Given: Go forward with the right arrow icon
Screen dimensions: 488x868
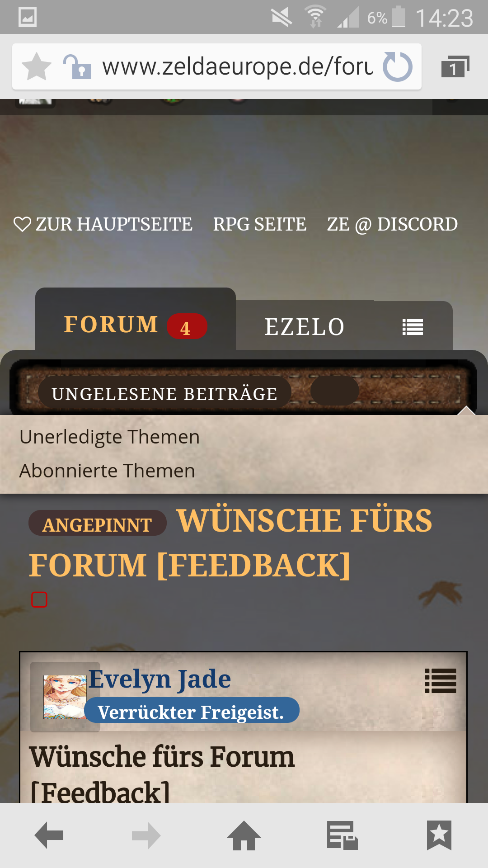Looking at the screenshot, I should click(146, 835).
